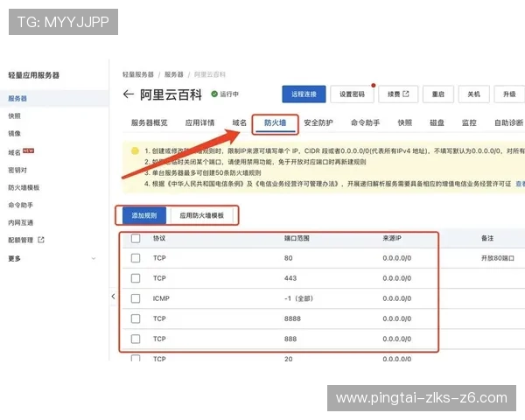This screenshot has width=525, height=420.
Task: Open the 应用详情 tab
Action: [x=199, y=122]
